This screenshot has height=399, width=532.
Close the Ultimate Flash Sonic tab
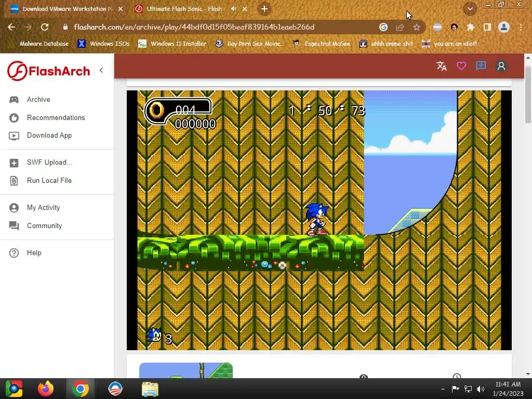(x=245, y=9)
